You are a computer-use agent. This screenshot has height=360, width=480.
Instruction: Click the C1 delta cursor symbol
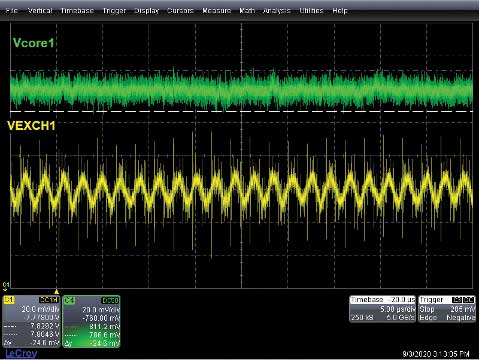(7, 342)
